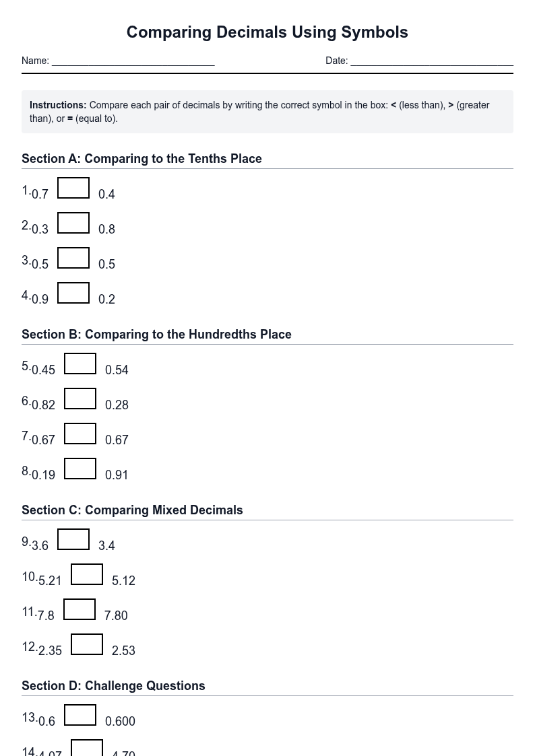The width and height of the screenshot is (535, 756).
Task: Select answer box for 3.6 and 3.4
Action: point(73,539)
